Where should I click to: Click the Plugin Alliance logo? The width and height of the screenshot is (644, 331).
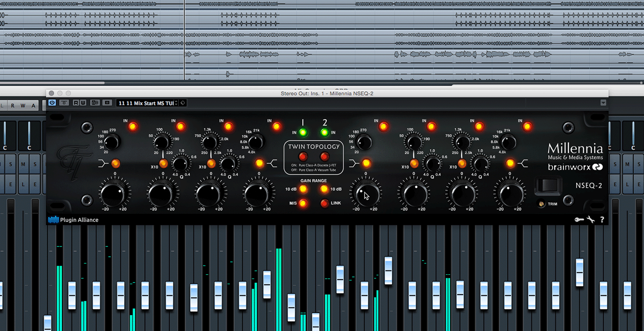(x=73, y=220)
